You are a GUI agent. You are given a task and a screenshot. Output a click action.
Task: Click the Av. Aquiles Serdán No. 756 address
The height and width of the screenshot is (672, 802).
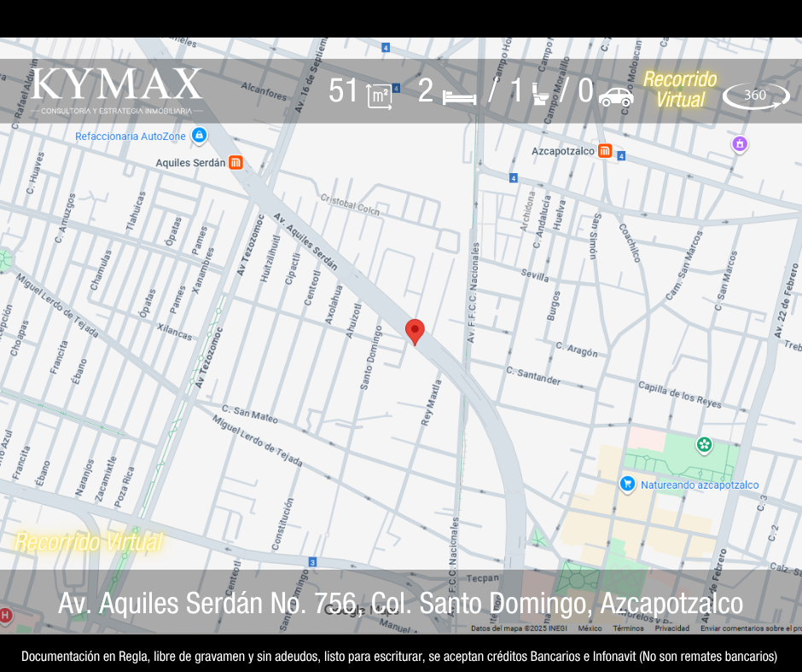400,604
